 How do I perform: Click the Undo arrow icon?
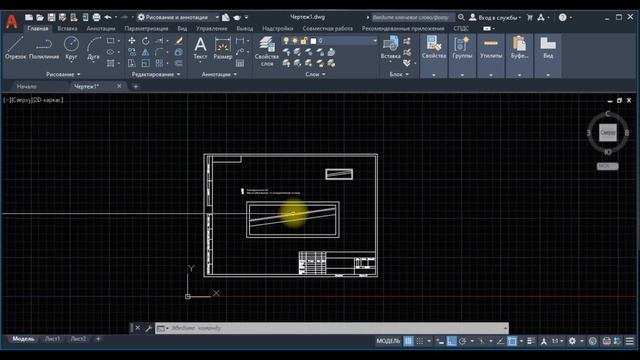click(x=108, y=17)
